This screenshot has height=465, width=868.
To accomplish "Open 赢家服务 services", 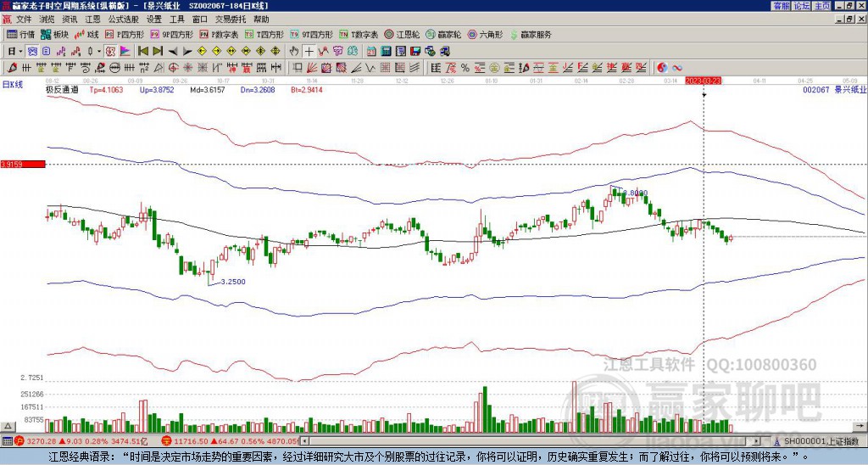I will [x=531, y=34].
